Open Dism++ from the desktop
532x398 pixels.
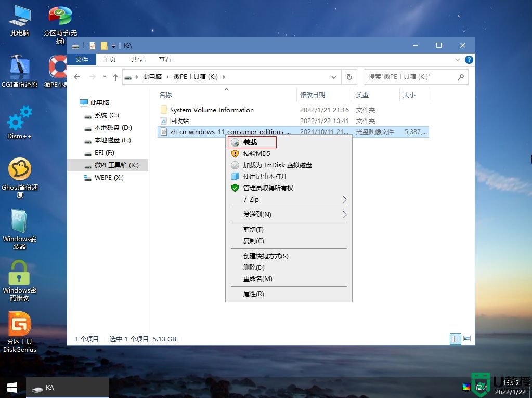pos(19,122)
